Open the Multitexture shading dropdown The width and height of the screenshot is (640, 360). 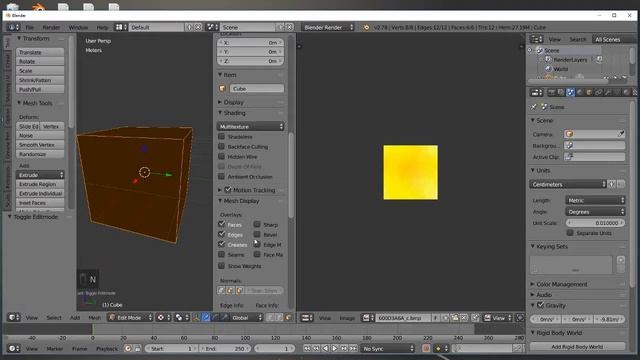coord(250,126)
